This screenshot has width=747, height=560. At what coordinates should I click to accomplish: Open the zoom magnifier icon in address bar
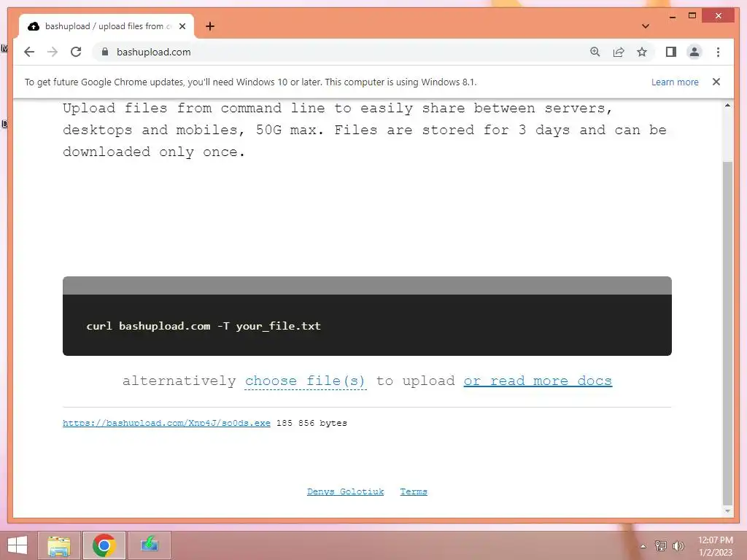[595, 52]
